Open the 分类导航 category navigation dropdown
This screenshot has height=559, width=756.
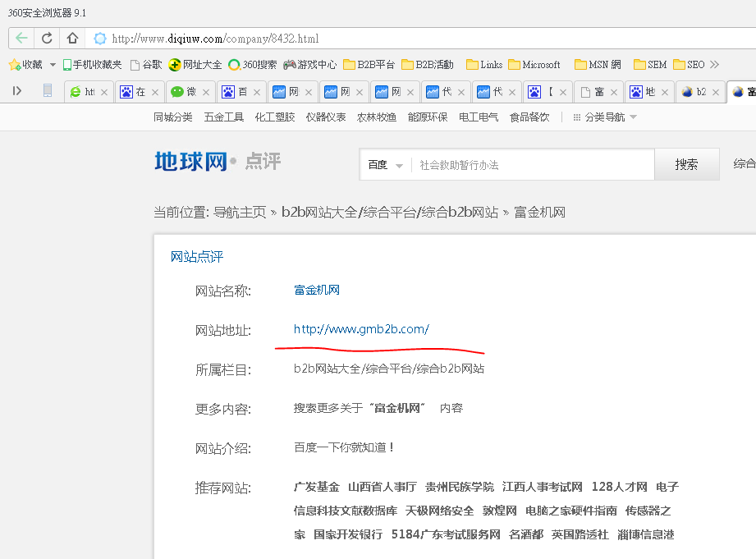pos(605,117)
